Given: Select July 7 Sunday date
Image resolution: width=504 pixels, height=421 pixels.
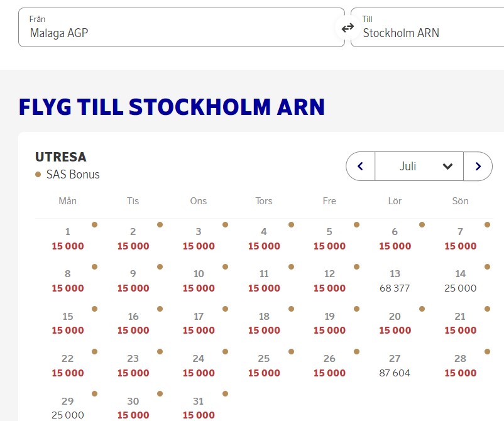Looking at the screenshot, I should click(460, 239).
